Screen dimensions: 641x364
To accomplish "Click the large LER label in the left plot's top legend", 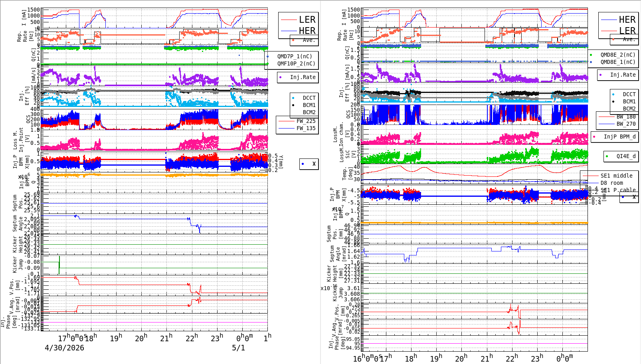I will tap(307, 20).
